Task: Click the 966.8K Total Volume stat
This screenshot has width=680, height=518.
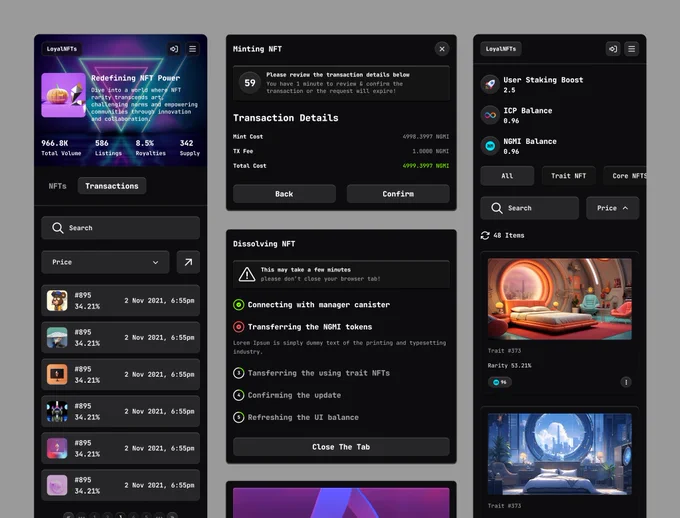Action: [61, 148]
